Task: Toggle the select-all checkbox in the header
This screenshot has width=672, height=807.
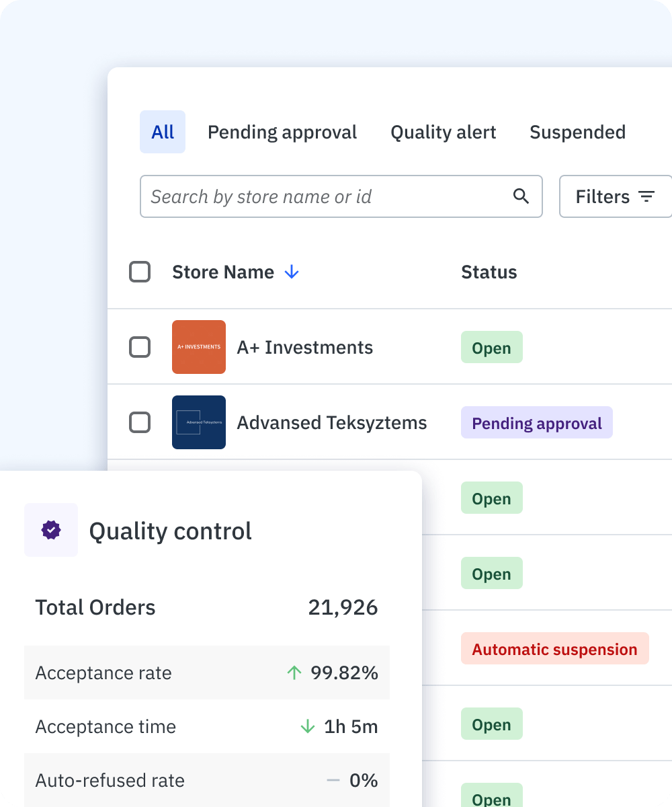Action: (140, 272)
